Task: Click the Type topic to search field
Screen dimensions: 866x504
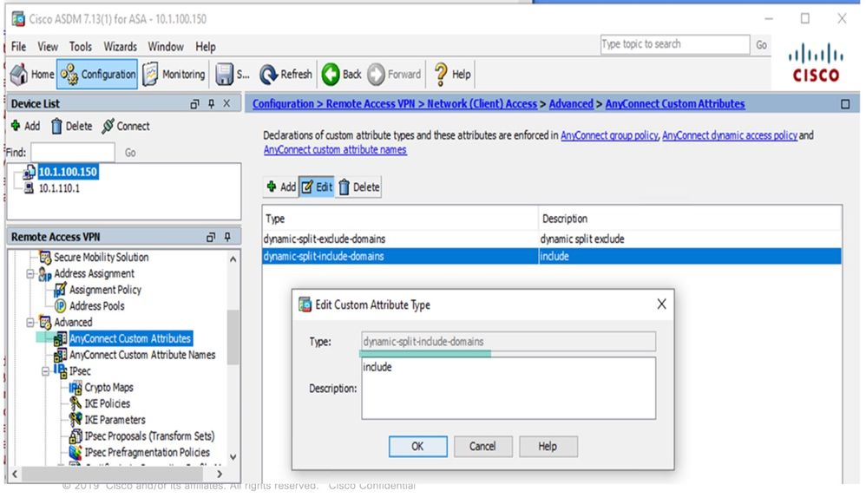Action: coord(675,44)
